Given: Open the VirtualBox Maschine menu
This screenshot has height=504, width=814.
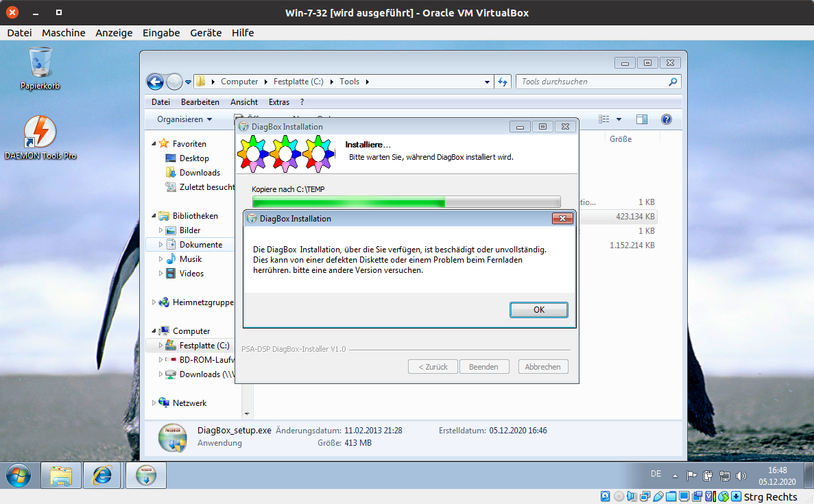Looking at the screenshot, I should pos(63,33).
